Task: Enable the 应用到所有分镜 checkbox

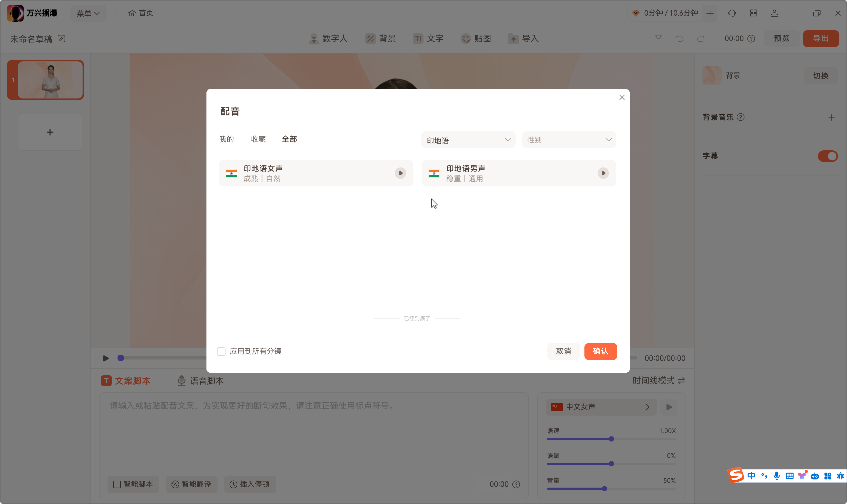Action: tap(222, 352)
